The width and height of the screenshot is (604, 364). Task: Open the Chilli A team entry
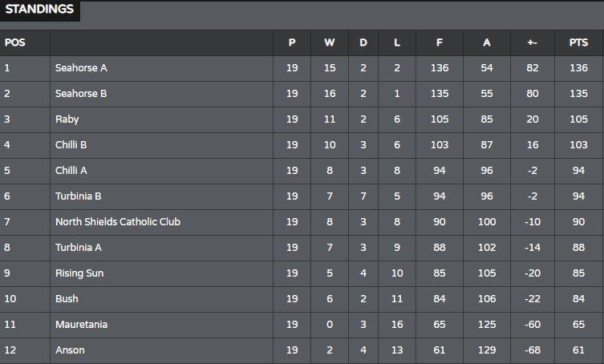point(71,171)
